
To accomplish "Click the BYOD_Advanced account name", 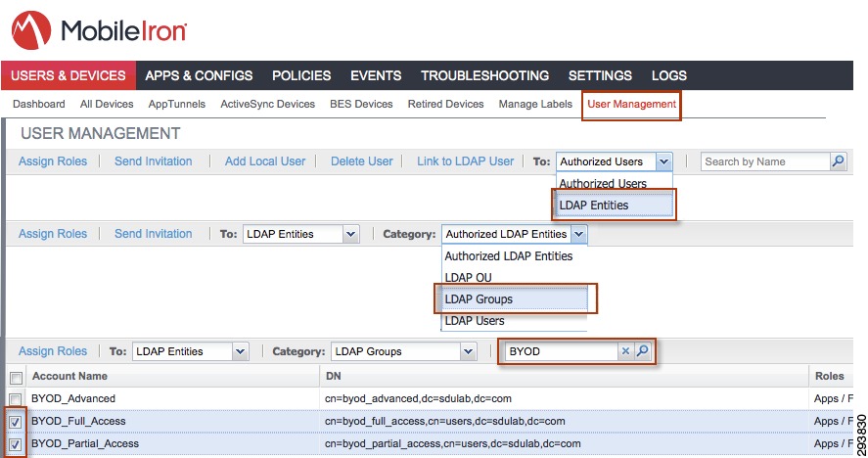I will tap(73, 398).
